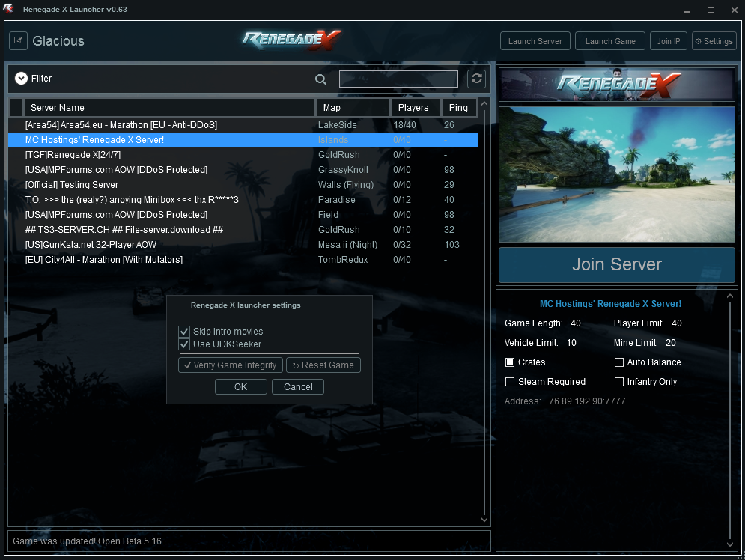
Task: Toggle Use UDKSeeker checkbox
Action: coord(184,344)
